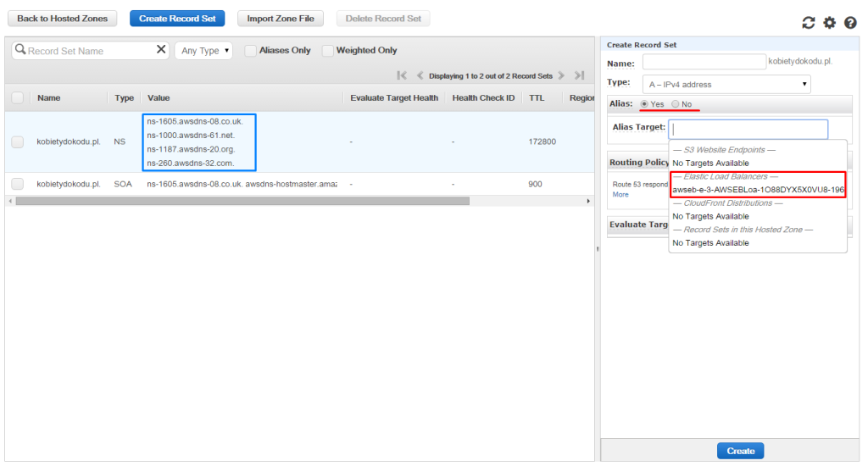Go to next page of record sets
Viewport: 868px width, 466px height.
(561, 75)
